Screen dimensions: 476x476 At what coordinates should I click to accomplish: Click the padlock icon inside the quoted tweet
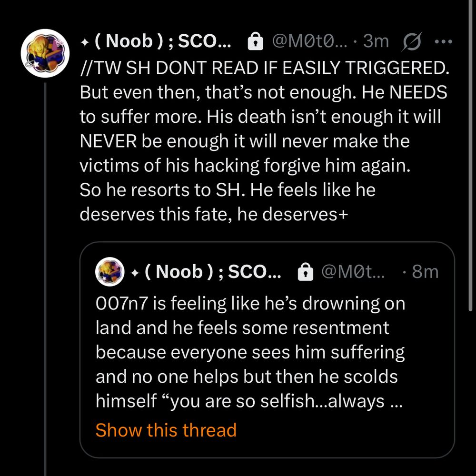tap(305, 272)
